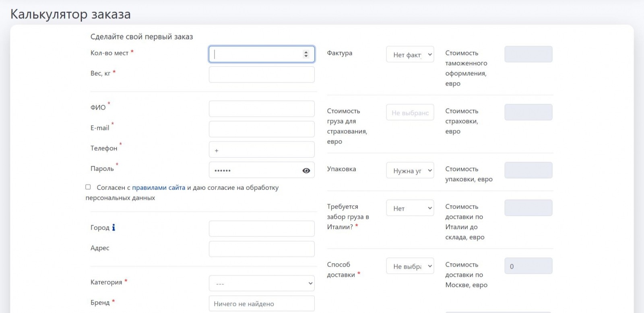644x313 pixels.
Task: Click the Стоимость доставки по Москве field
Action: [528, 266]
